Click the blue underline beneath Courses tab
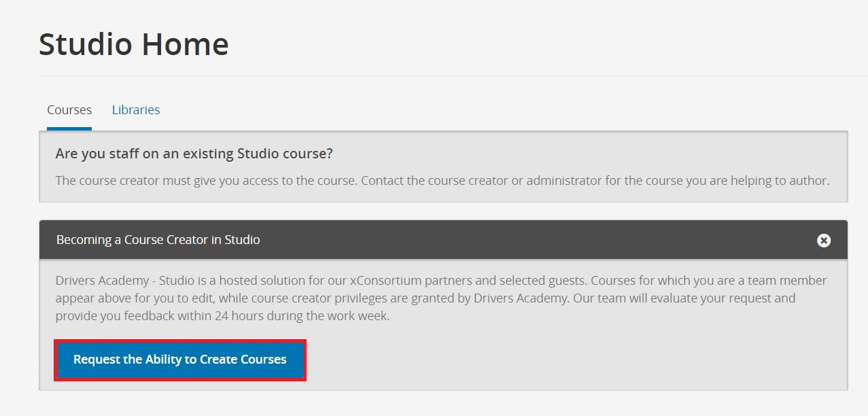 tap(69, 128)
